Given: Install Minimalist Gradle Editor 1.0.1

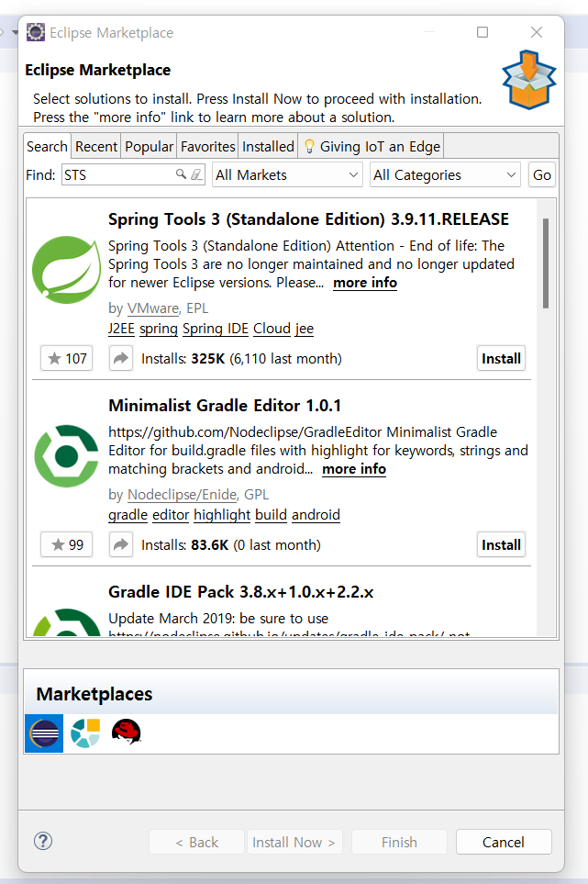Looking at the screenshot, I should tap(501, 544).
